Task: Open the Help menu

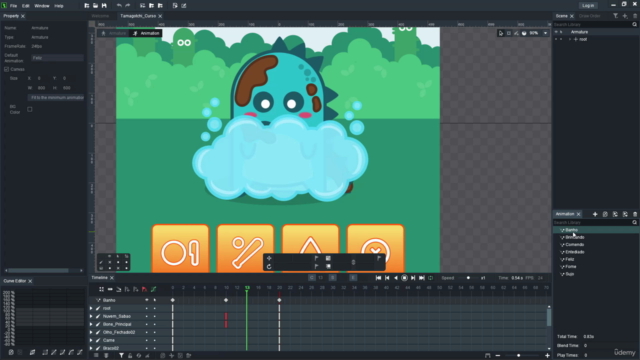Action: 59,6
